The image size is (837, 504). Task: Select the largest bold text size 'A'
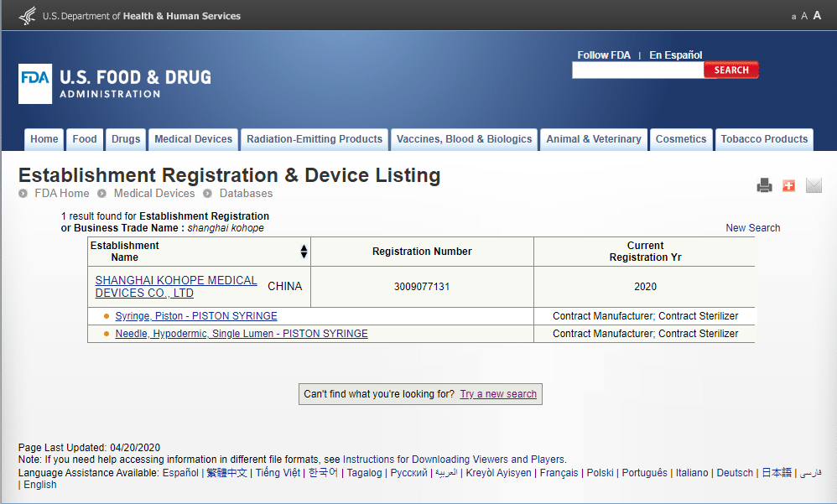817,15
